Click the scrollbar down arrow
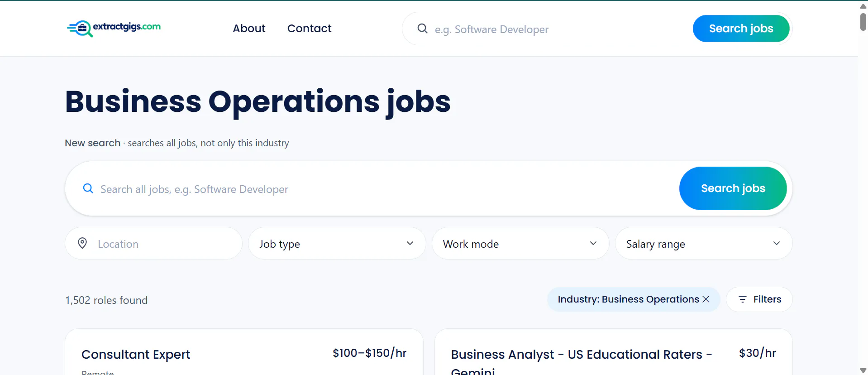868x375 pixels. 863,370
